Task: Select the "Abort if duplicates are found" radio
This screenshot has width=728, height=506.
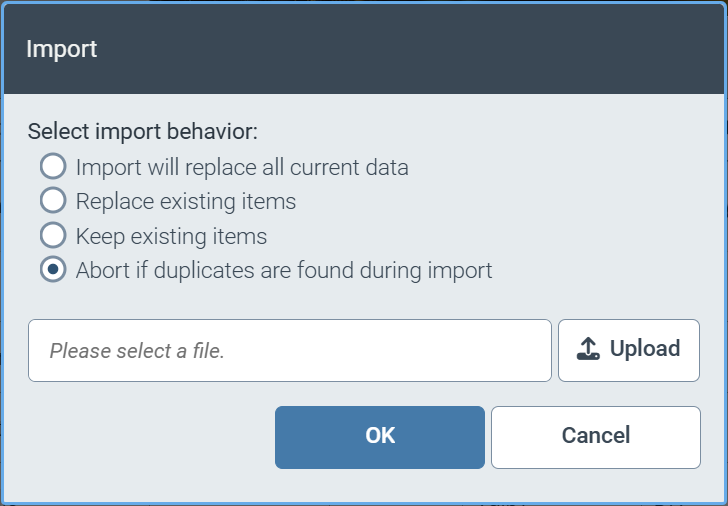Action: click(x=53, y=270)
